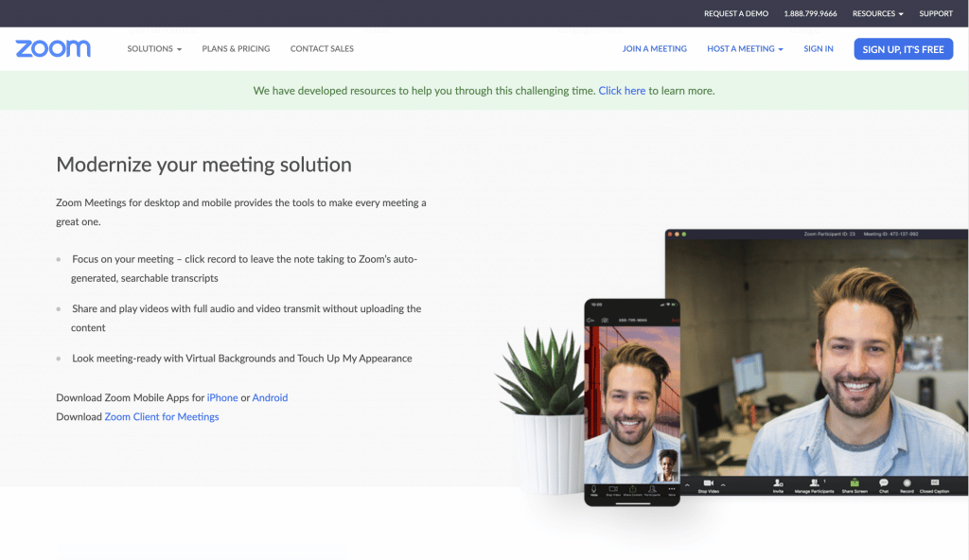
Task: Open the iPhone download link
Action: pos(222,397)
